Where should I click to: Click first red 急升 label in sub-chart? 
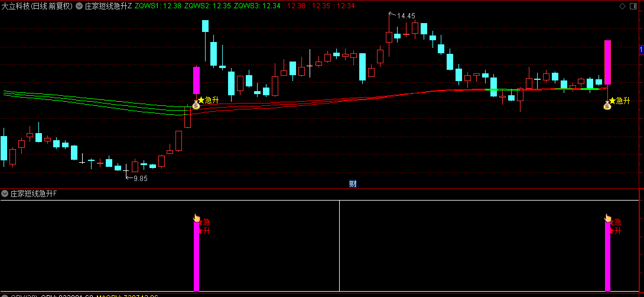(x=204, y=227)
